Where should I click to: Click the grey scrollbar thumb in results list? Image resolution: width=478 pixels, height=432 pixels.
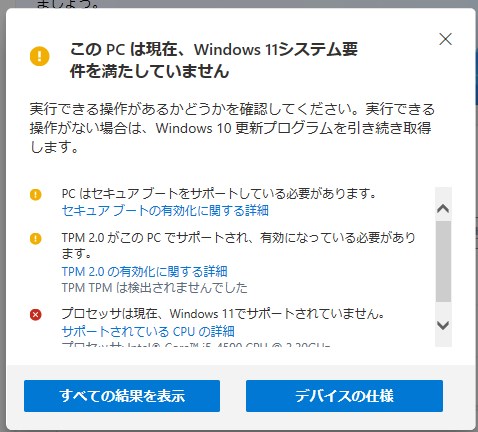tap(443, 262)
